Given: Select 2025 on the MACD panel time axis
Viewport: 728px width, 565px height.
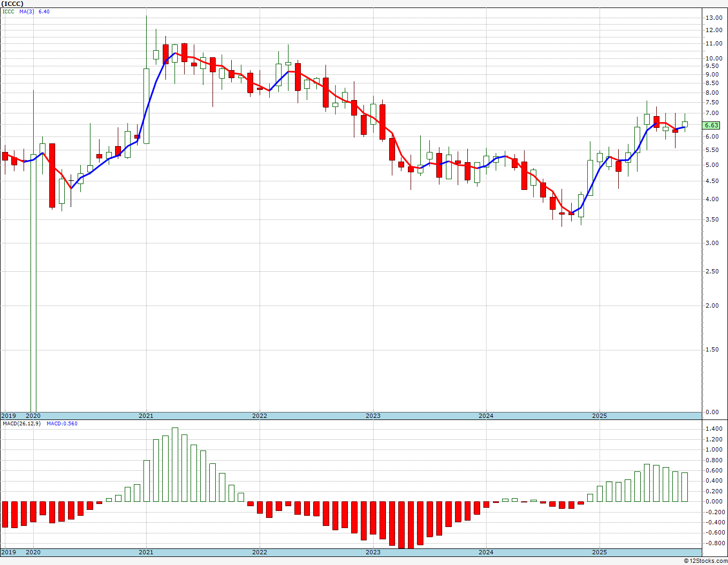Looking at the screenshot, I should point(600,552).
